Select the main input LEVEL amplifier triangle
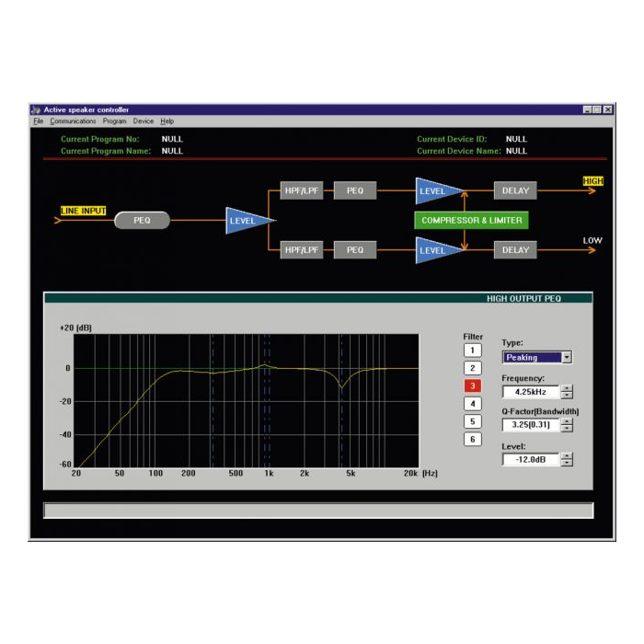The height and width of the screenshot is (644, 644). point(247,221)
